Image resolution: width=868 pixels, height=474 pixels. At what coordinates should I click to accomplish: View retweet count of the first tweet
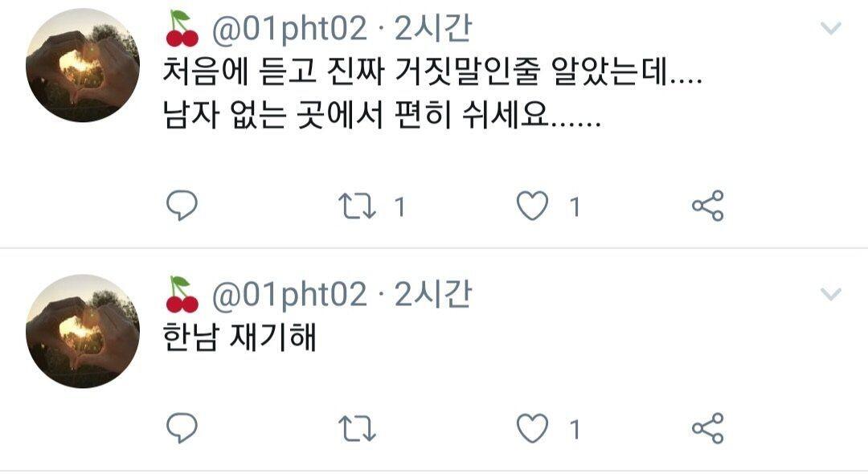pos(399,207)
